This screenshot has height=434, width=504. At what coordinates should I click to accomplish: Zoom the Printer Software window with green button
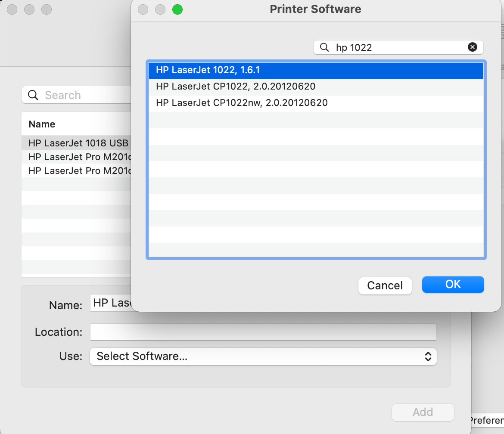click(x=177, y=9)
